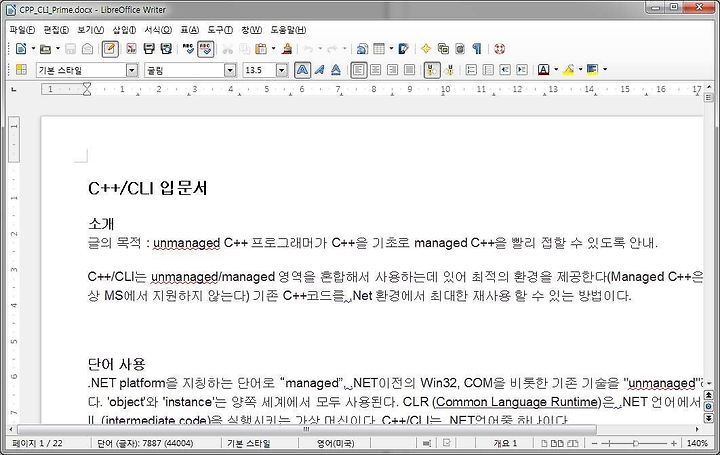Viewport: 720px width, 455px height.
Task: Open the New document type dropdown arrow
Action: tap(33, 49)
